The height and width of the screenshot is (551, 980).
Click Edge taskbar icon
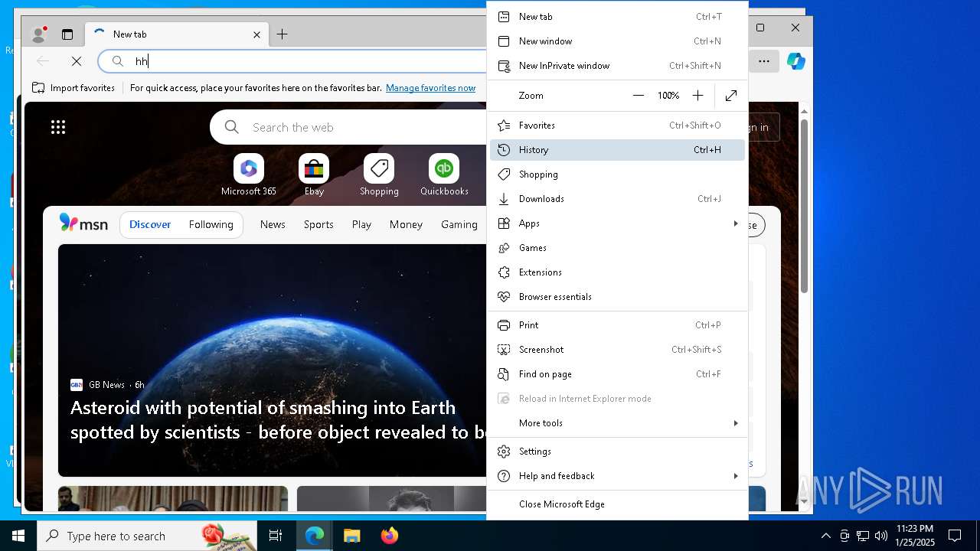pyautogui.click(x=315, y=536)
